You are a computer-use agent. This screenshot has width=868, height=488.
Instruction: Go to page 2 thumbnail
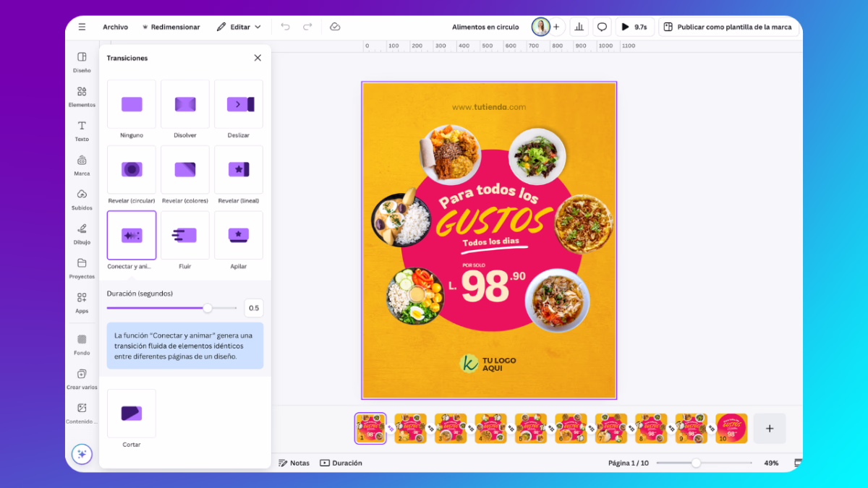click(x=410, y=428)
